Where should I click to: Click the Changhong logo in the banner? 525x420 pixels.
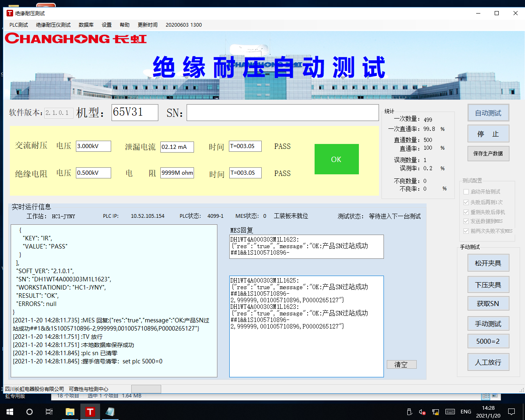pos(75,39)
